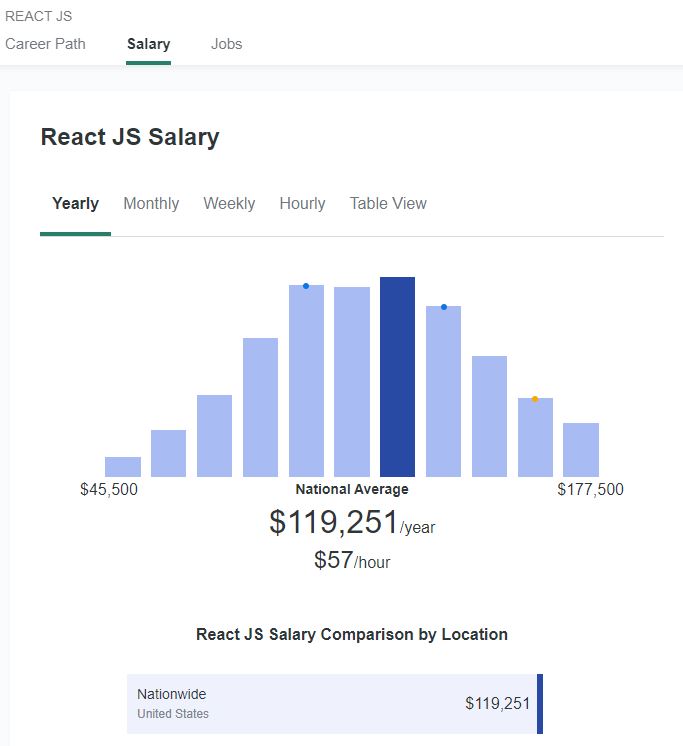Switch to Monthly salary view

(151, 204)
